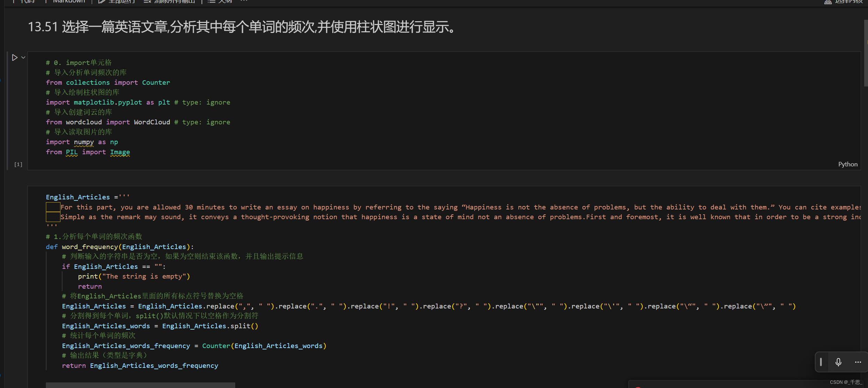Click the 'from wordcloud import WordCloud' line
The image size is (868, 388).
point(138,122)
